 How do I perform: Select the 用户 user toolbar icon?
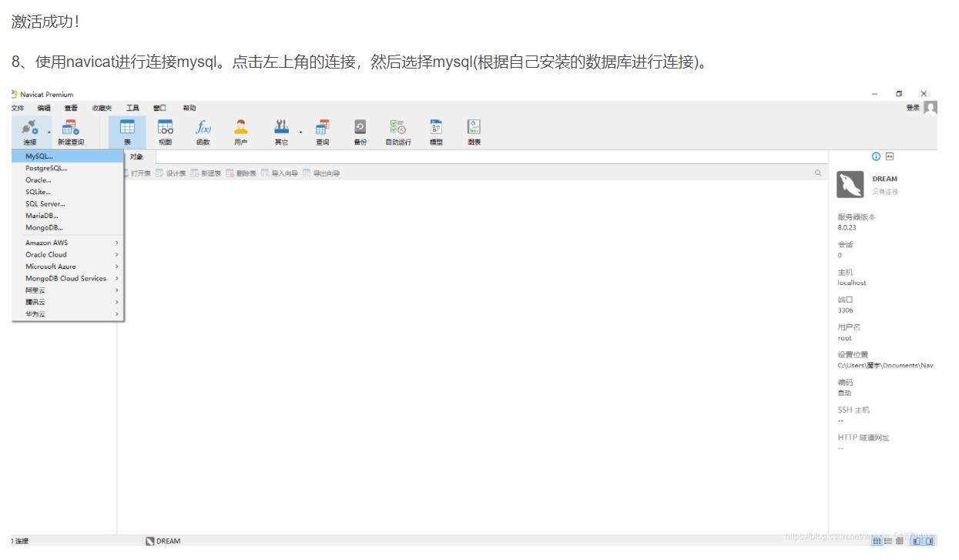(x=241, y=132)
